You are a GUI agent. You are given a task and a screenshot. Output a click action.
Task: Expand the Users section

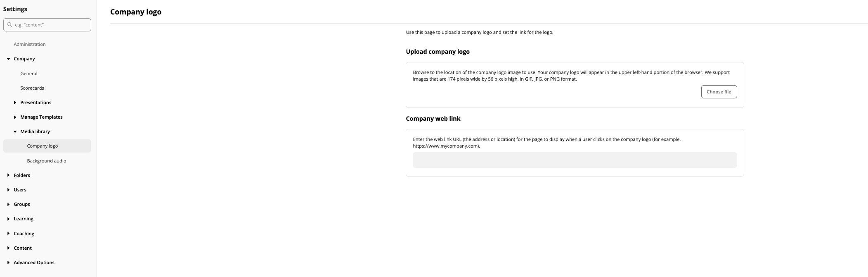click(x=9, y=190)
